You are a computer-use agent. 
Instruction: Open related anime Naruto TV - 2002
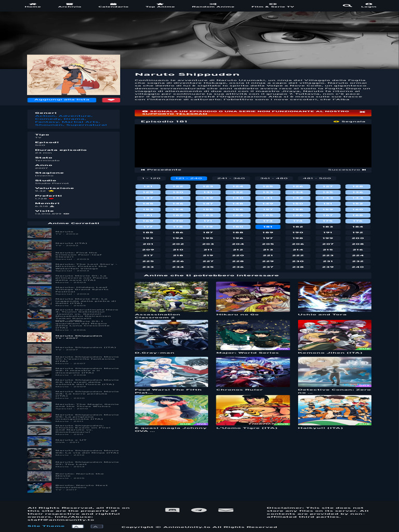(73, 233)
